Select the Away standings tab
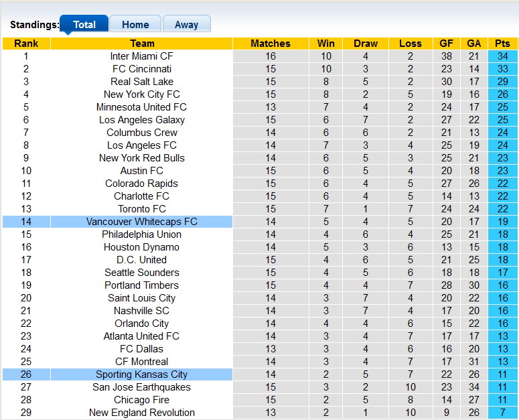The image size is (519, 420). [186, 25]
